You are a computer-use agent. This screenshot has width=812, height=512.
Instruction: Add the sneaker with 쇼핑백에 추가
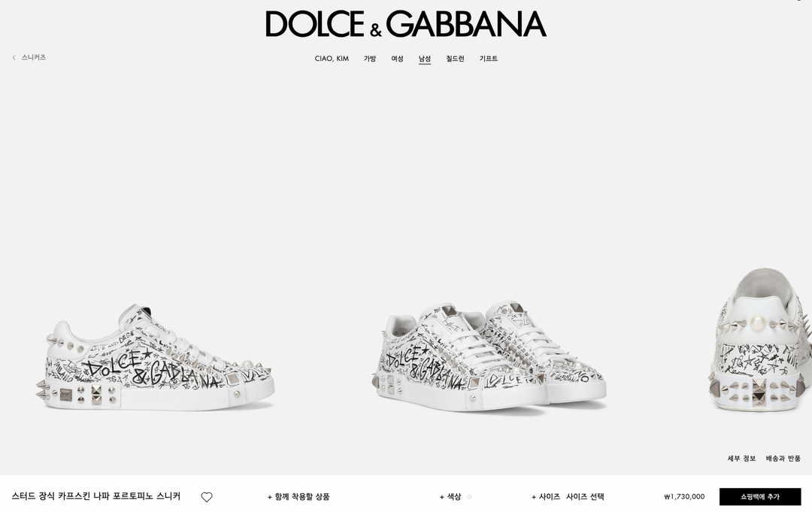(759, 496)
